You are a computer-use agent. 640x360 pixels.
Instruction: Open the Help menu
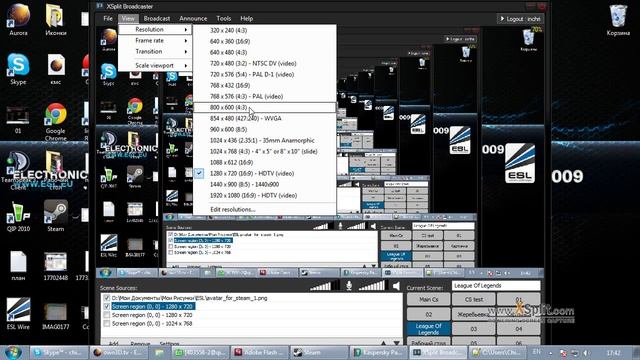pos(247,18)
